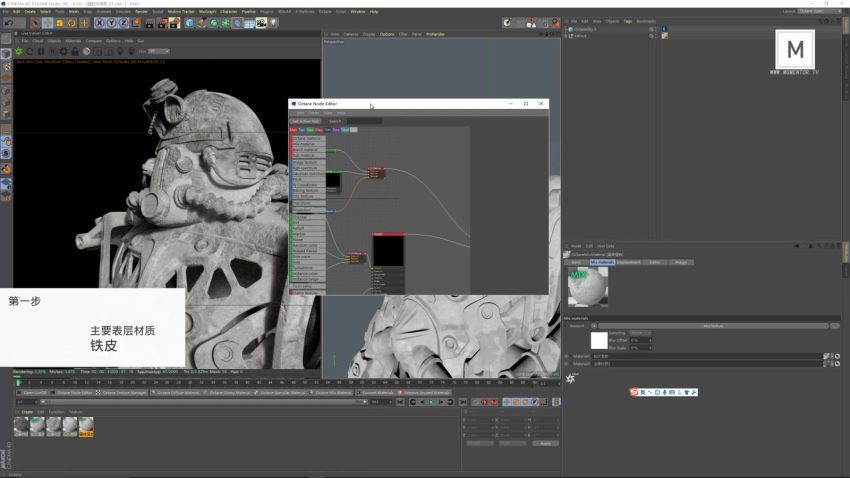The width and height of the screenshot is (850, 478).
Task: Open Live Viewer render channel dropdown
Action: point(159,51)
